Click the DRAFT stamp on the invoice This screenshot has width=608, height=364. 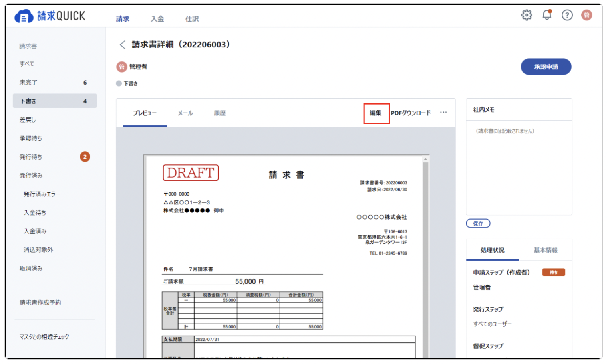pyautogui.click(x=191, y=173)
